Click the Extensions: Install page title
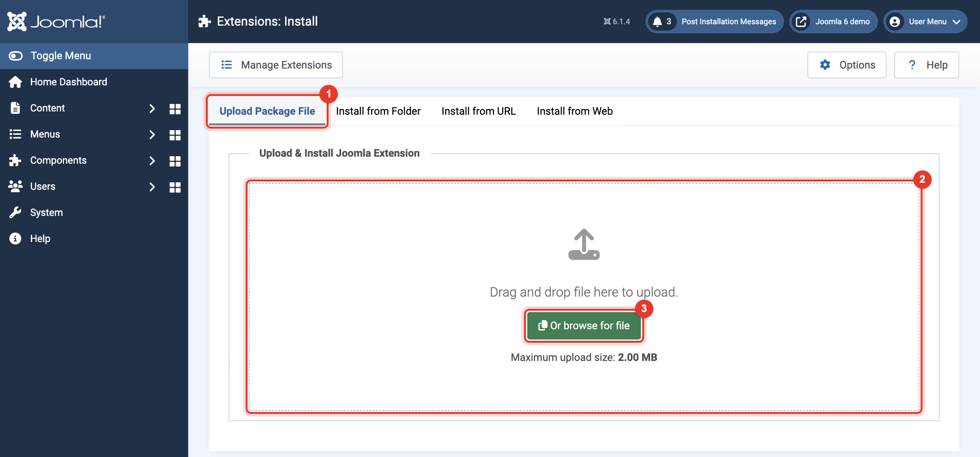This screenshot has height=457, width=980. pyautogui.click(x=267, y=21)
